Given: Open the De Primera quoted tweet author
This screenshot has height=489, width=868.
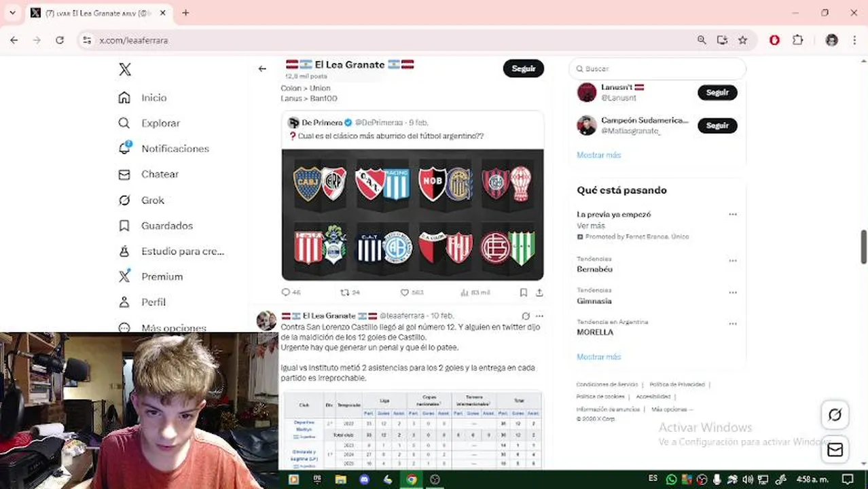Looking at the screenshot, I should (x=323, y=123).
